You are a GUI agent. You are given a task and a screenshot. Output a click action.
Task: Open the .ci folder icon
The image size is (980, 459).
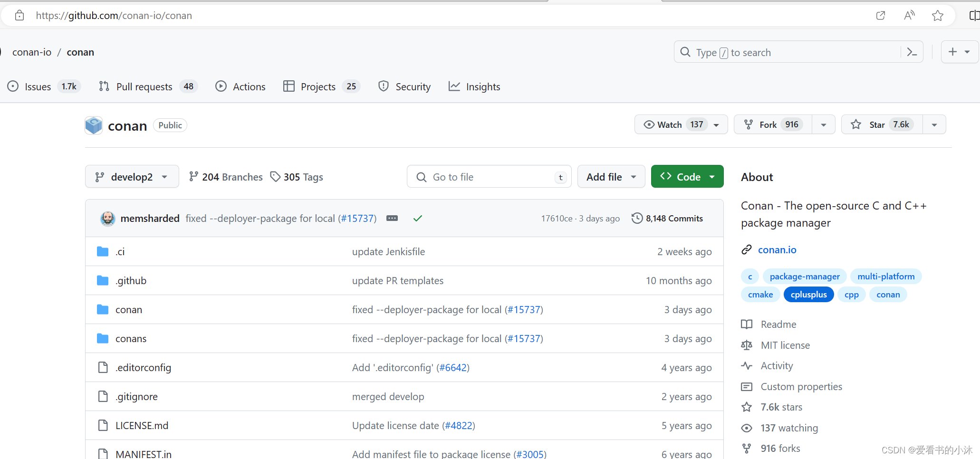pyautogui.click(x=103, y=251)
